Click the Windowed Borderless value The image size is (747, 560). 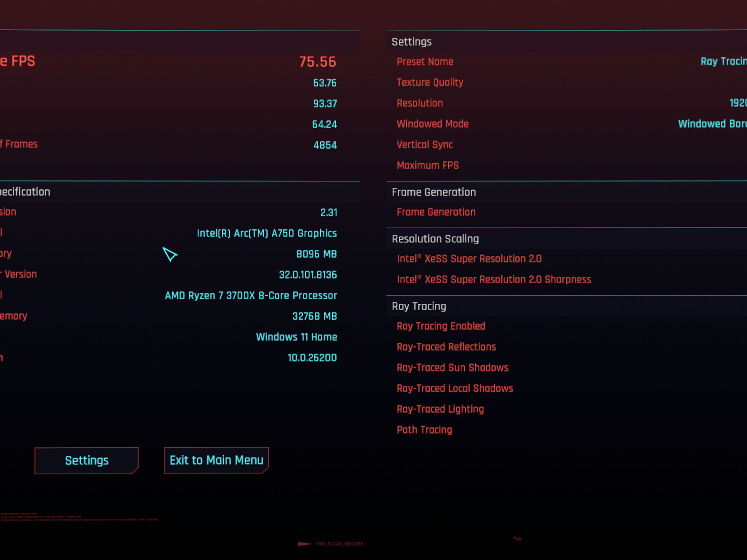[x=712, y=124]
